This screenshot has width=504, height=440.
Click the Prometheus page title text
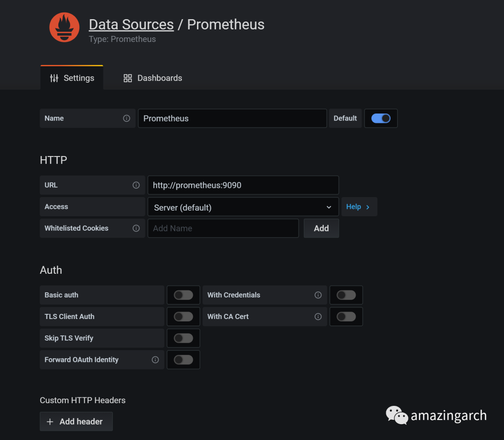click(226, 24)
